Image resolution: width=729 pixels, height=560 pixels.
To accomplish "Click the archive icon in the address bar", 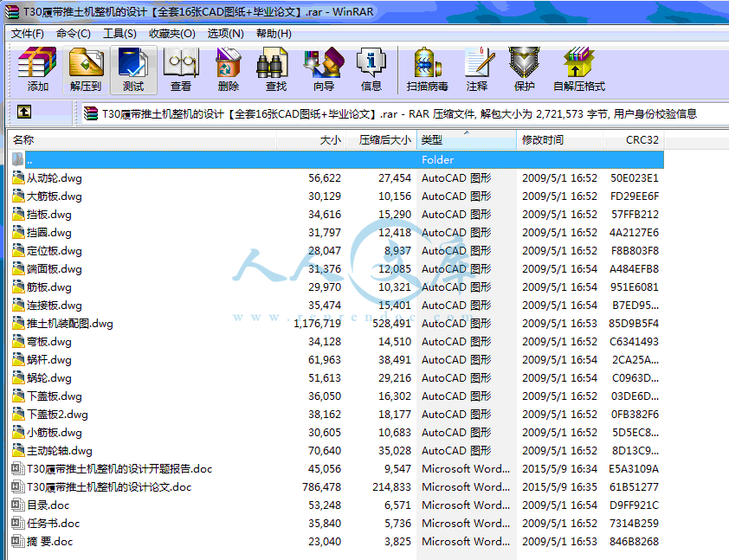I will (x=91, y=113).
